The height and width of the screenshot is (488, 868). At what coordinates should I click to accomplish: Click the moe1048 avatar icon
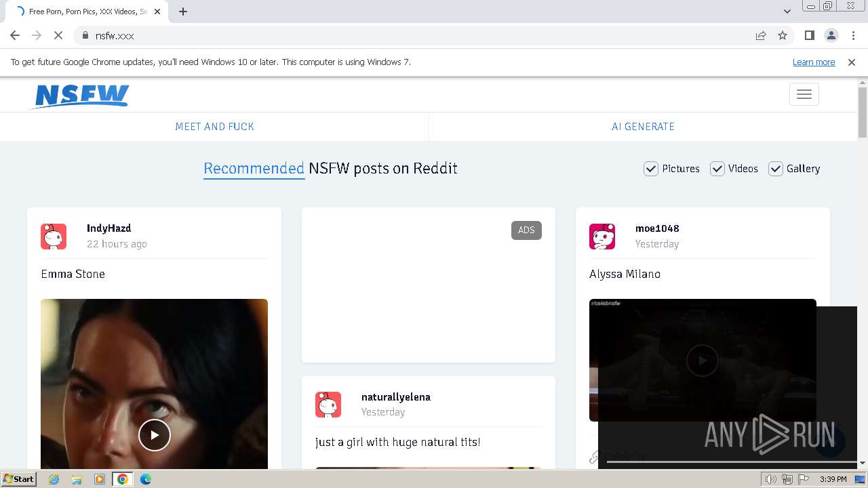point(602,237)
